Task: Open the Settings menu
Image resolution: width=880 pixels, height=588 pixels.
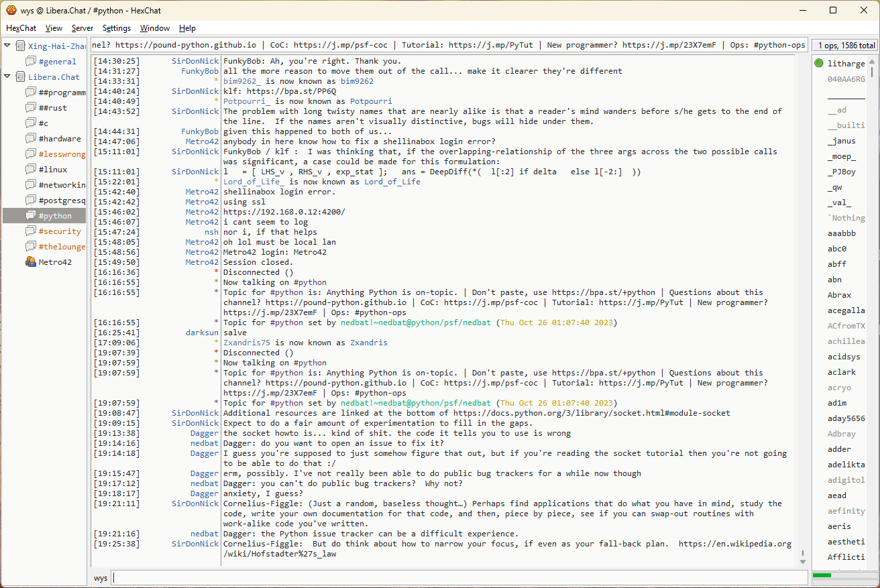Action: [x=117, y=28]
